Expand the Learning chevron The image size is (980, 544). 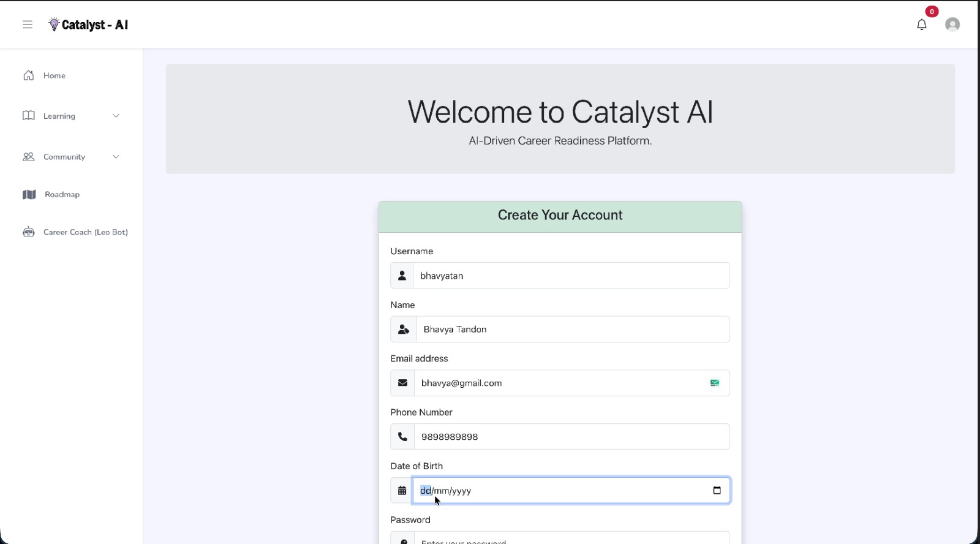(116, 116)
